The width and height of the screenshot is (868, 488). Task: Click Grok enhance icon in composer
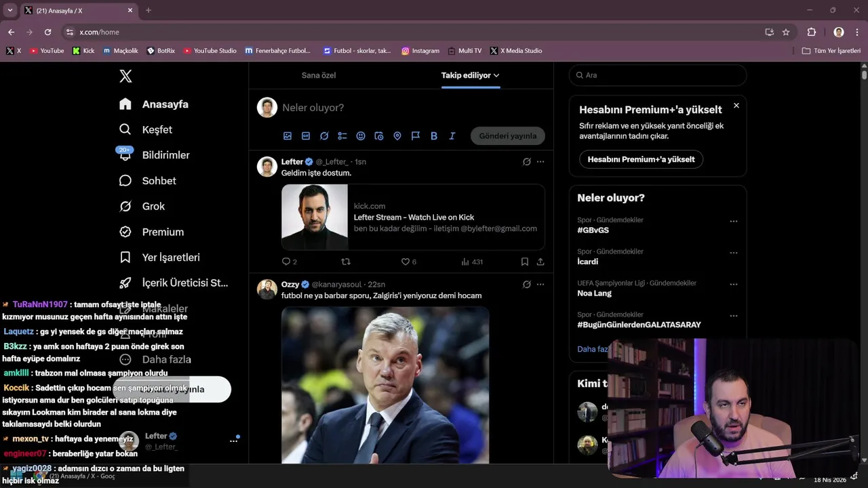[324, 136]
